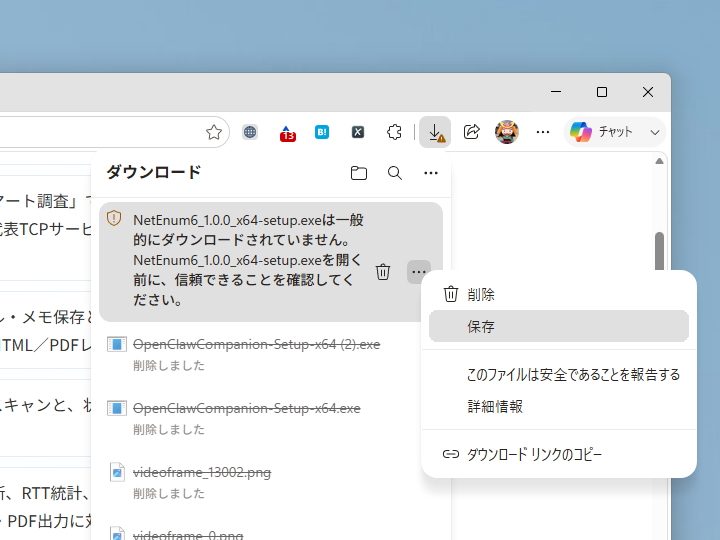This screenshot has height=540, width=720.
Task: Click the dark X extension icon
Action: (x=358, y=132)
